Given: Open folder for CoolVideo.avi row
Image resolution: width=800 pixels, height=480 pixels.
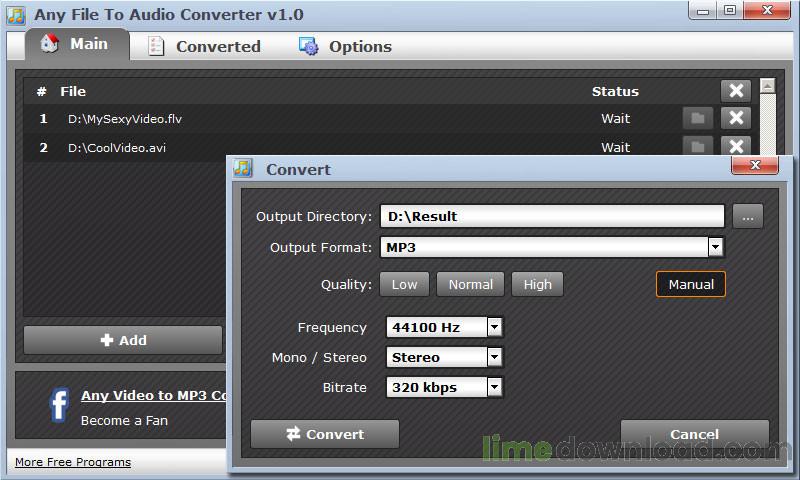Looking at the screenshot, I should 698,146.
